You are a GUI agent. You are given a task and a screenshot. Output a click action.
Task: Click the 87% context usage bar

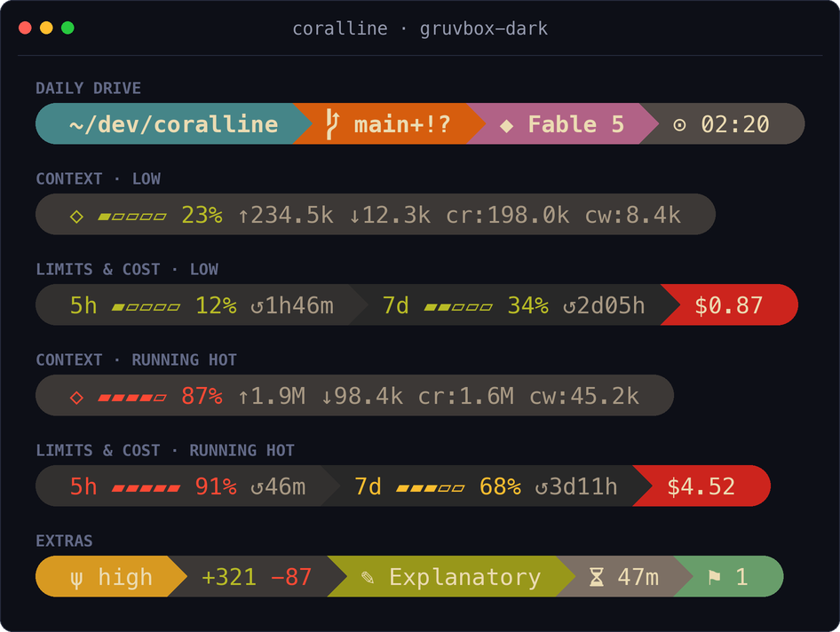click(132, 398)
